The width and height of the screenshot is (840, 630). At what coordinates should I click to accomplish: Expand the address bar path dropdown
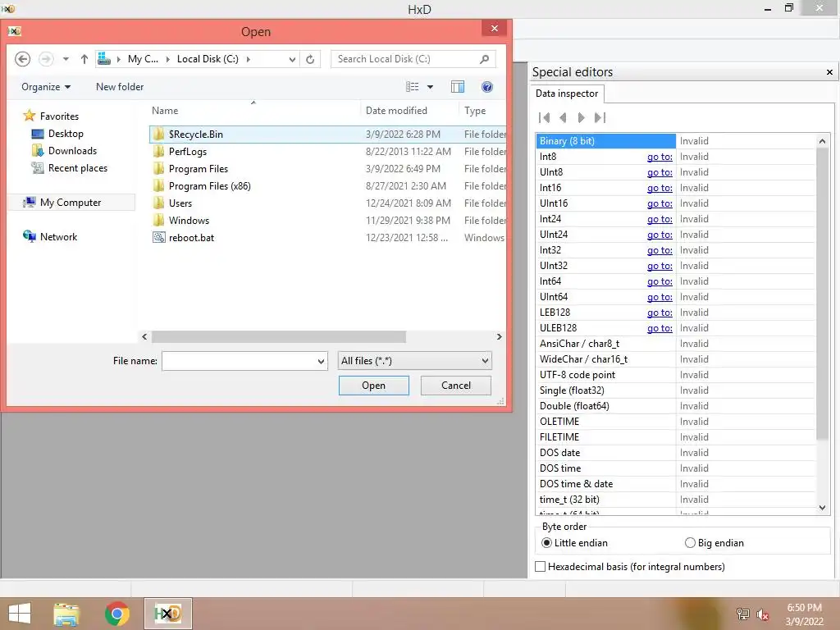tap(292, 59)
